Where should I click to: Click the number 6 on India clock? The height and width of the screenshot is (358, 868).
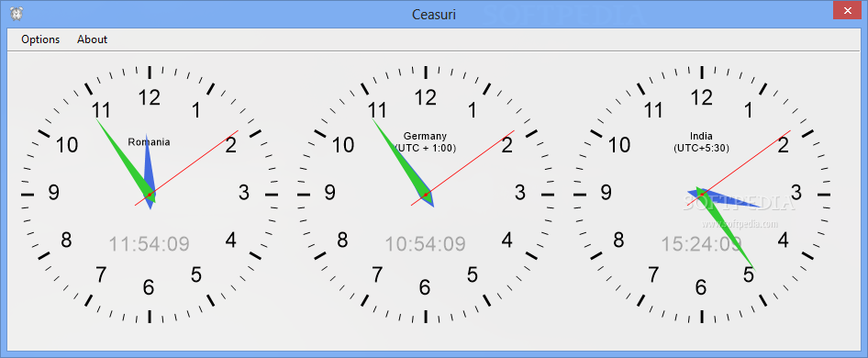pos(701,287)
